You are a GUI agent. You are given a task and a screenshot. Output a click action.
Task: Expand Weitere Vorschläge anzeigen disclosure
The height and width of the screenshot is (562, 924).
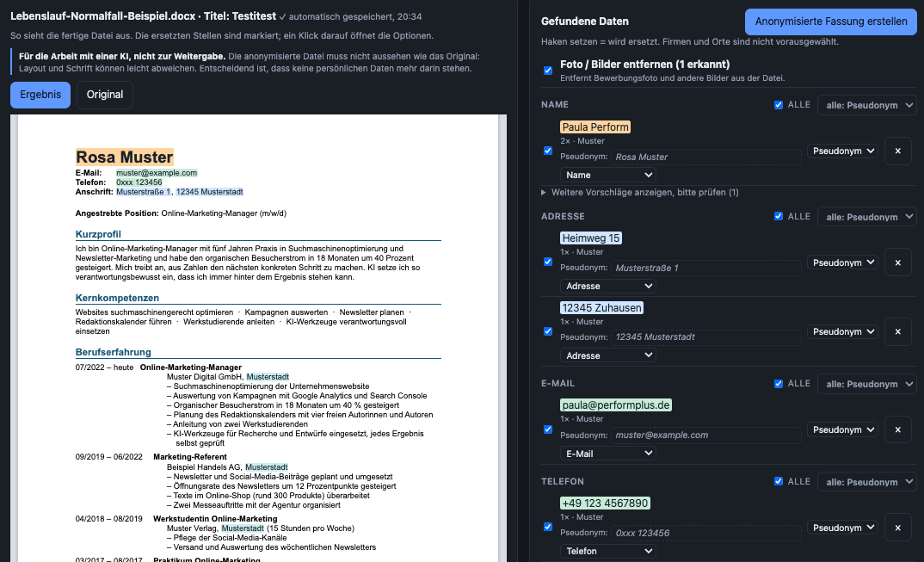tap(640, 192)
